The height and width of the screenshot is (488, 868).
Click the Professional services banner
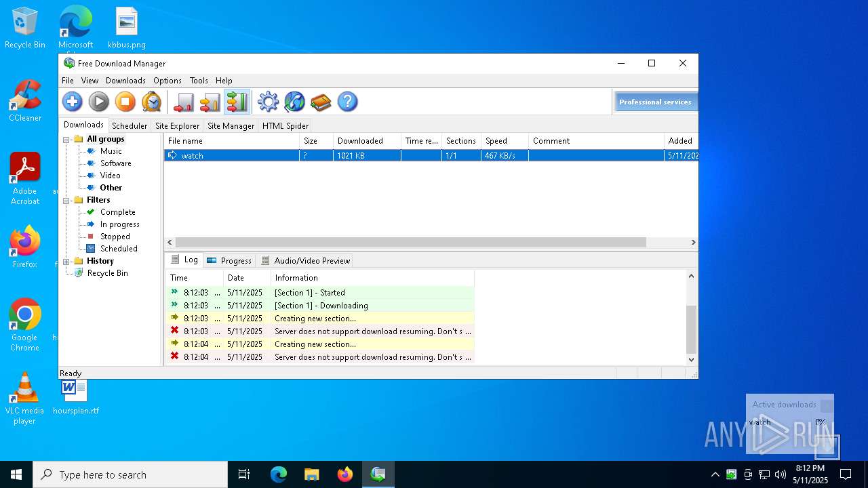click(655, 102)
